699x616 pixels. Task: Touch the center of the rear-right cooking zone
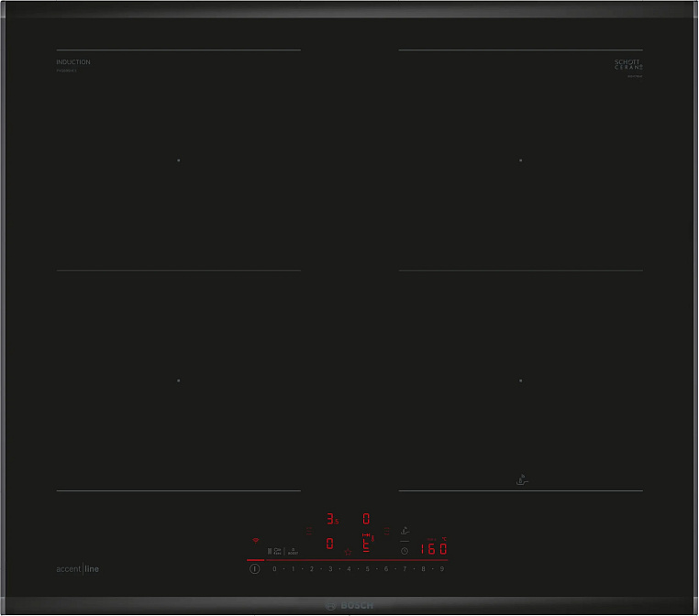pos(520,159)
